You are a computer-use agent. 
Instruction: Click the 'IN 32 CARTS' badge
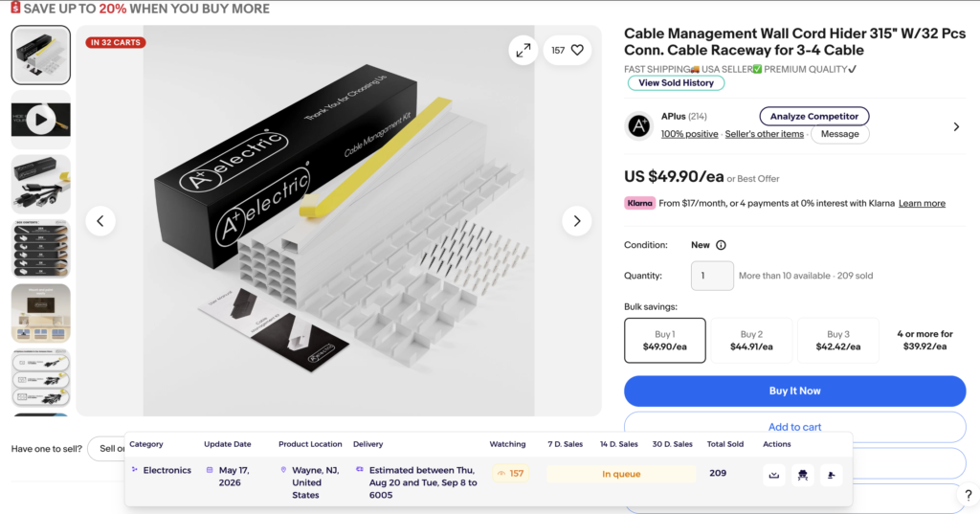tap(116, 42)
